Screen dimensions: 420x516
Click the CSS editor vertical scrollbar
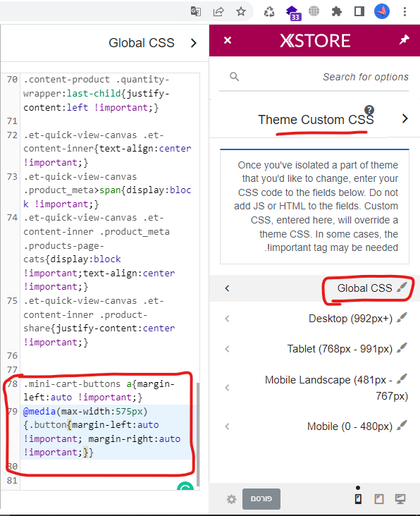[x=197, y=434]
